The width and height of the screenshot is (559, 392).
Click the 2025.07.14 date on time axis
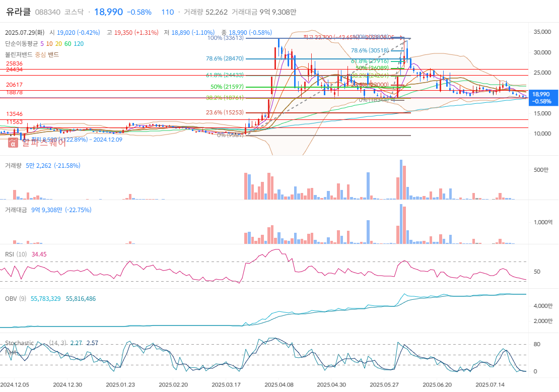(x=490, y=384)
